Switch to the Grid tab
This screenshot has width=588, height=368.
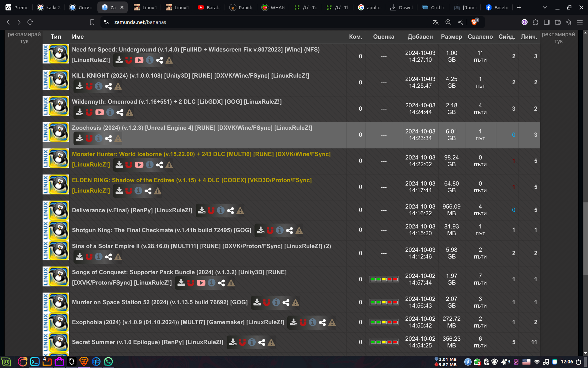coord(434,7)
